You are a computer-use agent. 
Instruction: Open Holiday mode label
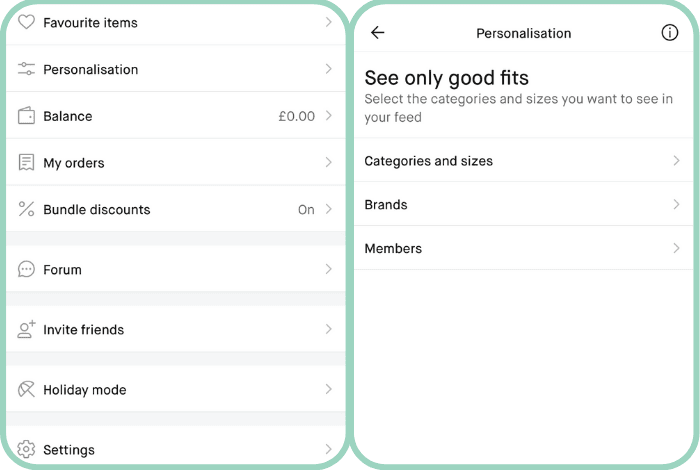tap(84, 390)
